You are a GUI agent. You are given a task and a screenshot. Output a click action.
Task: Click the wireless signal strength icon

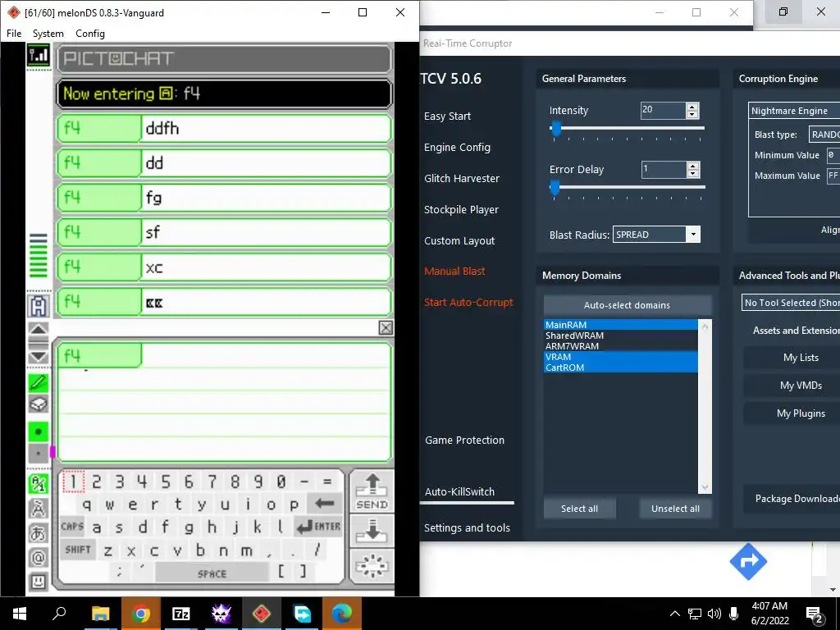38,55
